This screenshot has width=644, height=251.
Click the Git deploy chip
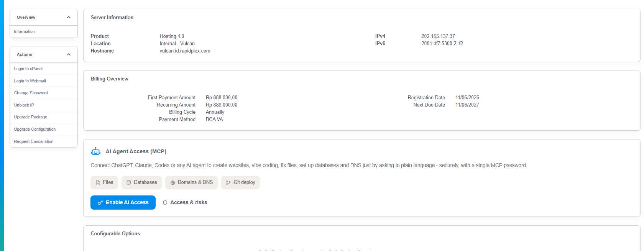click(240, 182)
